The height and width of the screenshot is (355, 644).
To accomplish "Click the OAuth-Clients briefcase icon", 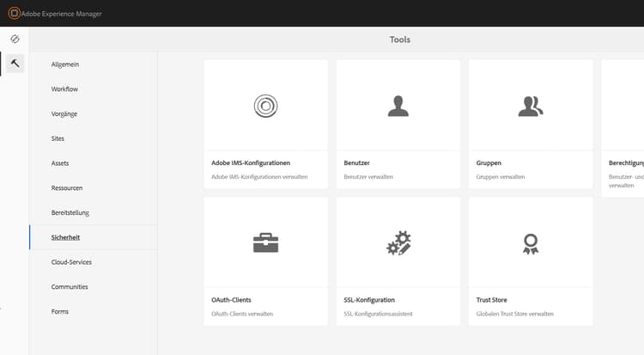I will click(x=265, y=242).
